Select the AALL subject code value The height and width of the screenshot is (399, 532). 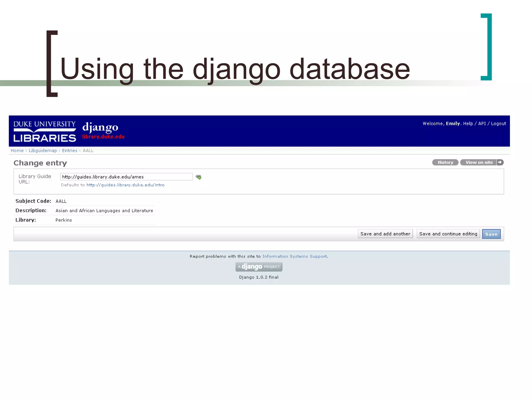[x=61, y=201]
